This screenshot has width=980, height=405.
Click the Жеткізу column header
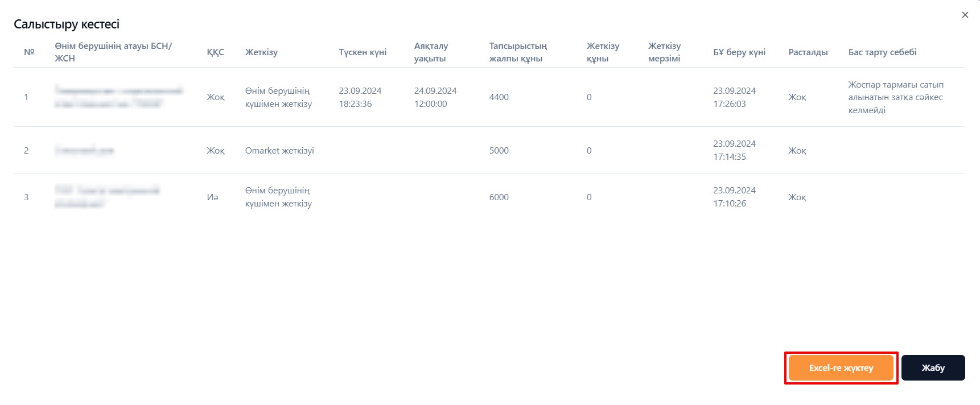(261, 52)
